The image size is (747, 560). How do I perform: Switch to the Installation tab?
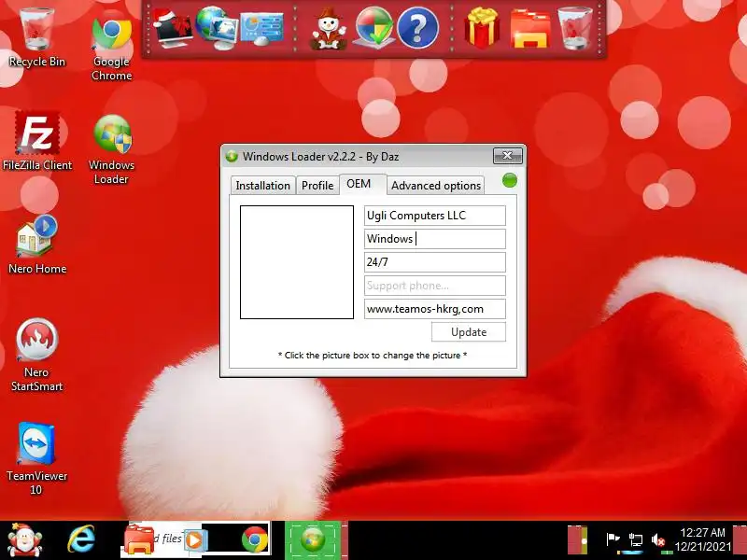[263, 185]
